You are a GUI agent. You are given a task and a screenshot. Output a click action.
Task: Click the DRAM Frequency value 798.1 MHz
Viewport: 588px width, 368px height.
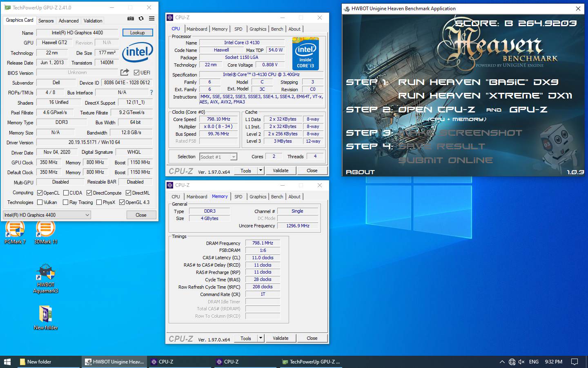click(263, 243)
